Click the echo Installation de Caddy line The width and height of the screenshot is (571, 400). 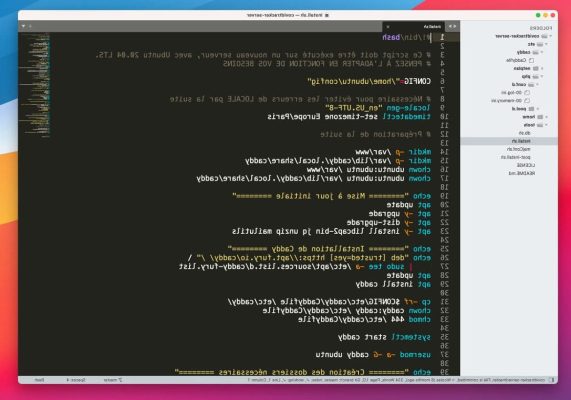point(329,249)
